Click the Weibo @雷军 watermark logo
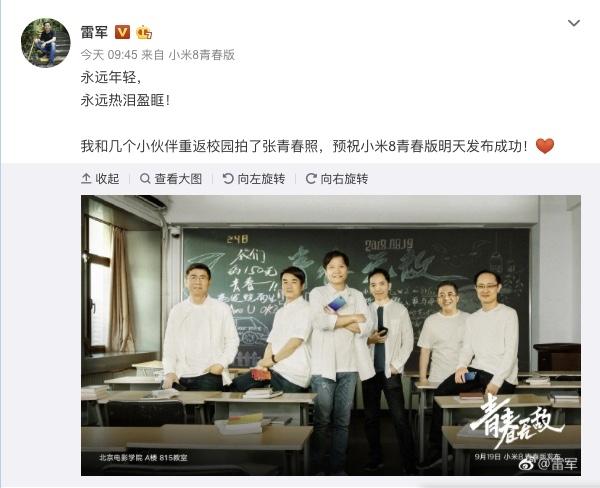Screen dimensions: 600x488 (548, 464)
